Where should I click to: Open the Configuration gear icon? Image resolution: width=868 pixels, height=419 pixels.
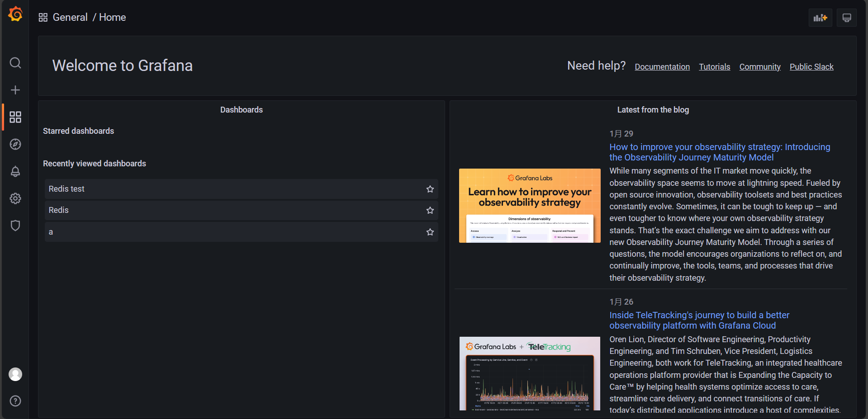coord(15,198)
